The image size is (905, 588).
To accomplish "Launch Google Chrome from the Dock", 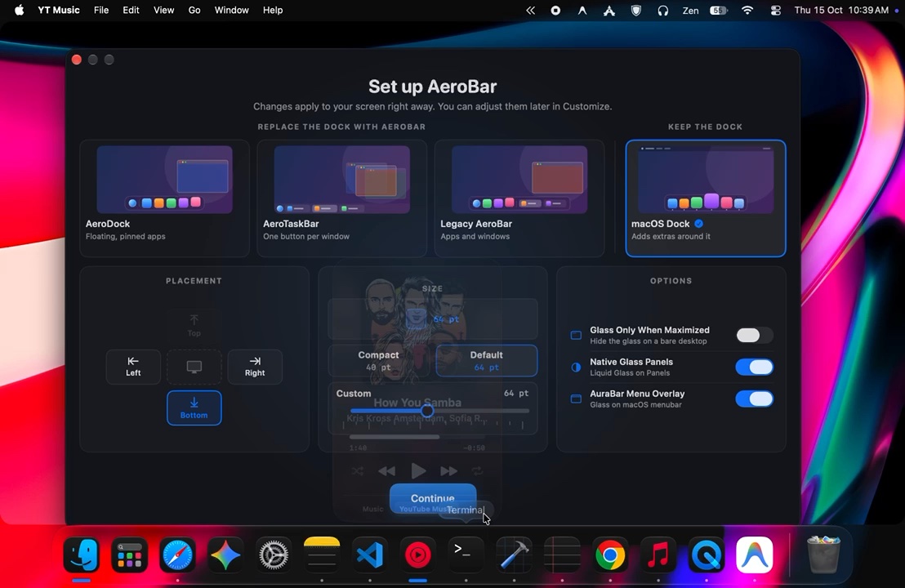I will (x=610, y=555).
